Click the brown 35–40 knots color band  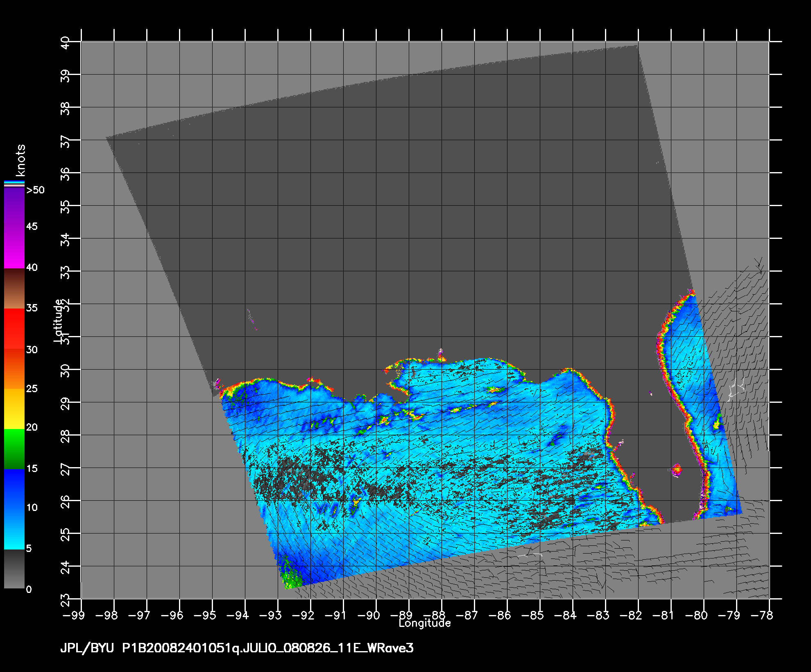coord(14,288)
